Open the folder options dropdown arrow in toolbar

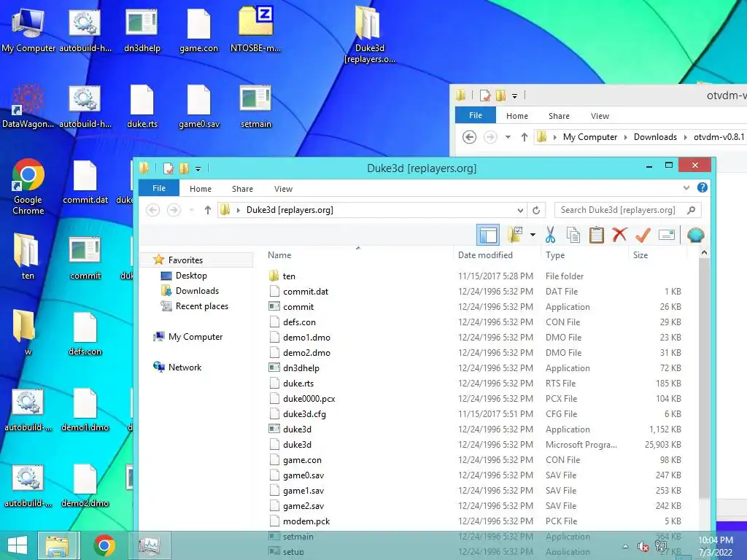[533, 234]
